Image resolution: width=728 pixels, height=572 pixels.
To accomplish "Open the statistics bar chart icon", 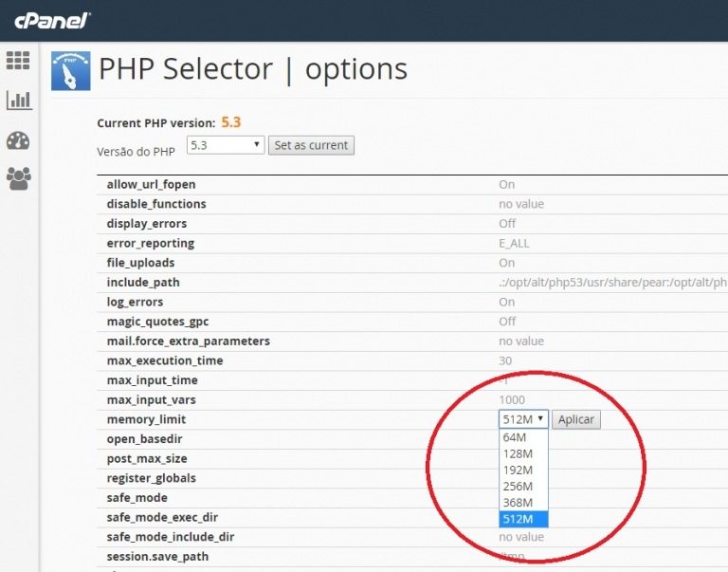I will [18, 100].
